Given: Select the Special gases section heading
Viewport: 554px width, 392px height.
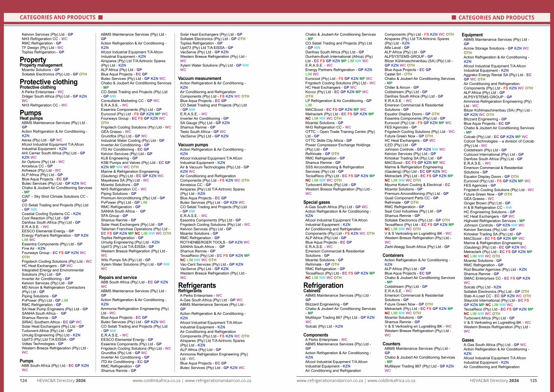Looking at the screenshot, I should click(x=316, y=202).
